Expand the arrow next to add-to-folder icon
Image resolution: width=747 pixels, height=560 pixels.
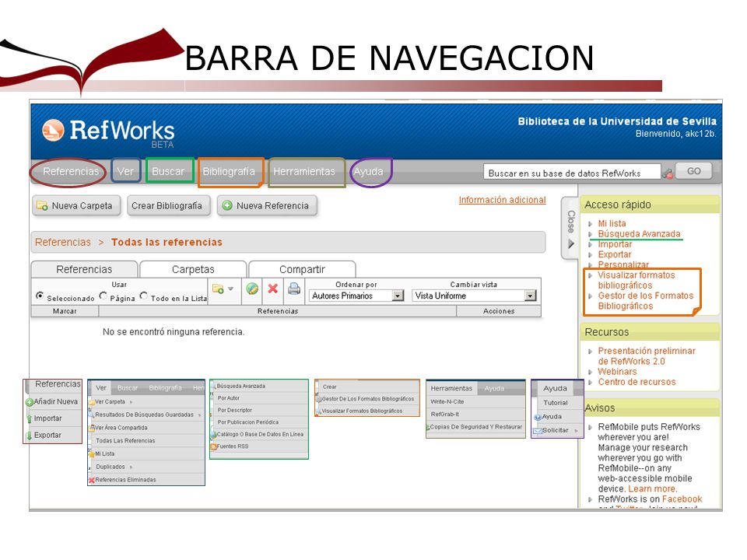point(230,289)
